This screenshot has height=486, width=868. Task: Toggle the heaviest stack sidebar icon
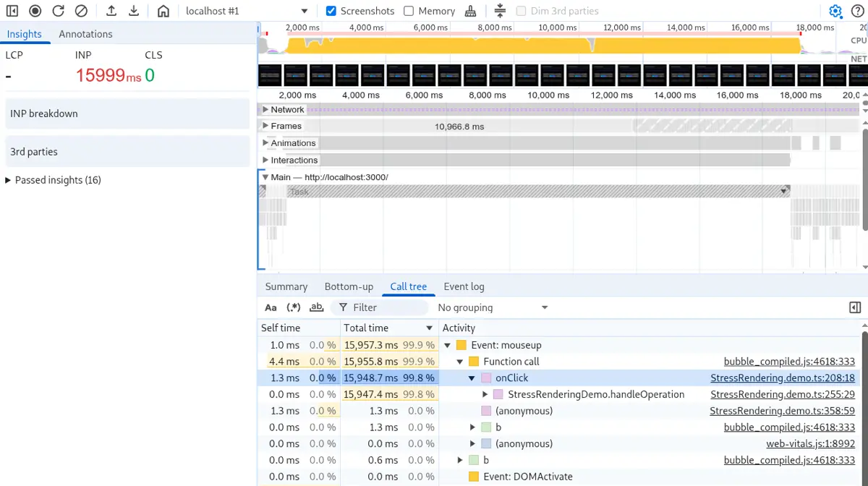click(x=855, y=307)
